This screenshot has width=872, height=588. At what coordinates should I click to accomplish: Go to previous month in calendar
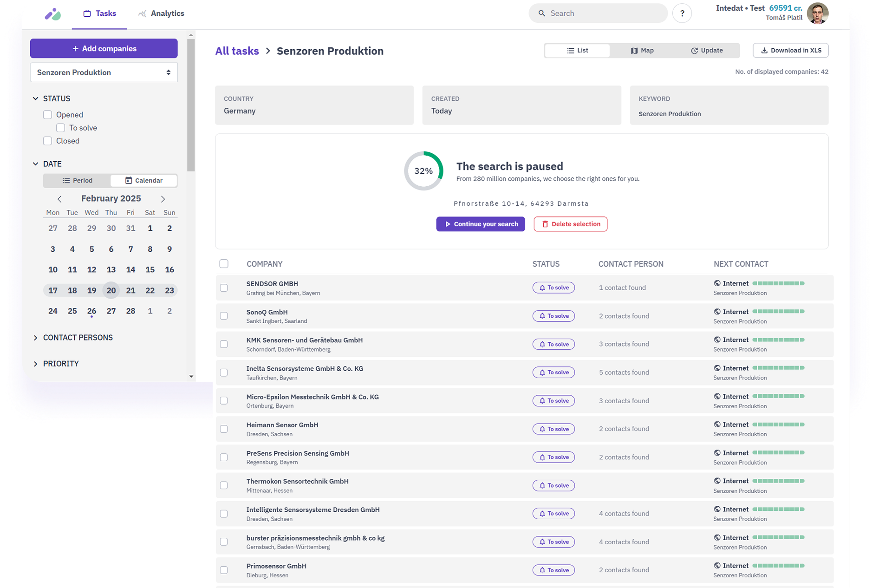(59, 199)
